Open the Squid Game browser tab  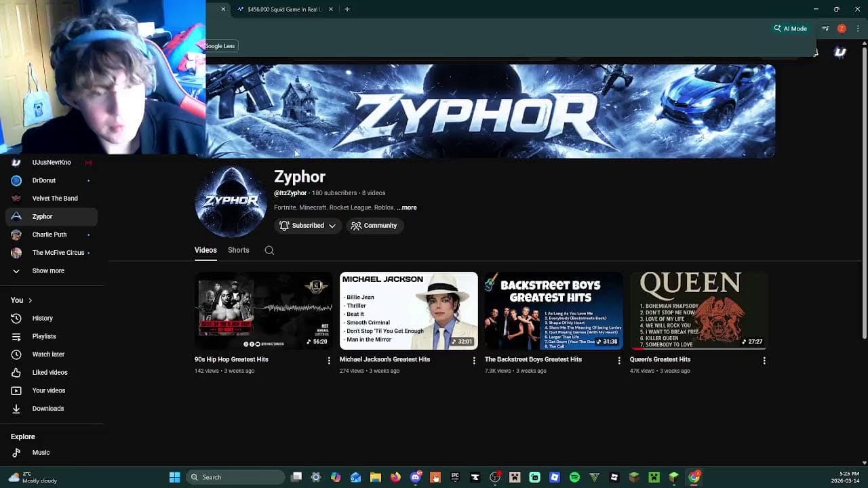click(285, 9)
